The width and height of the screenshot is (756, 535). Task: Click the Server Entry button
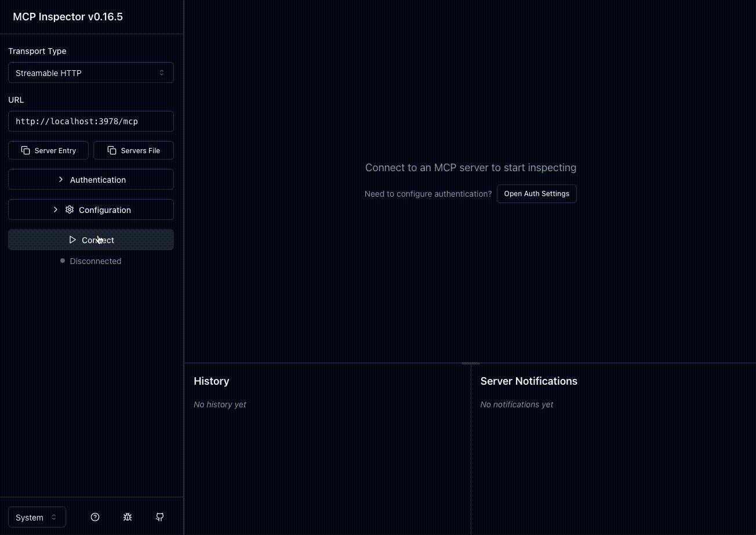[x=48, y=150]
